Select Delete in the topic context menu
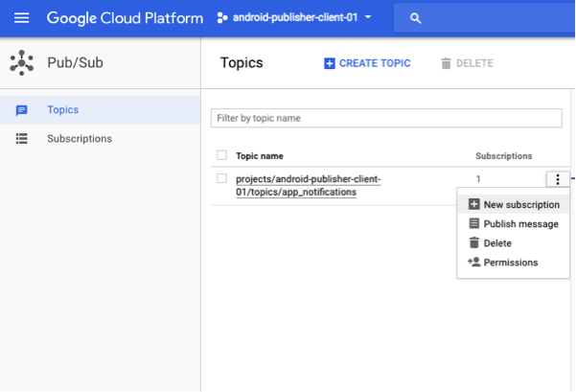The image size is (576, 392). pos(497,243)
